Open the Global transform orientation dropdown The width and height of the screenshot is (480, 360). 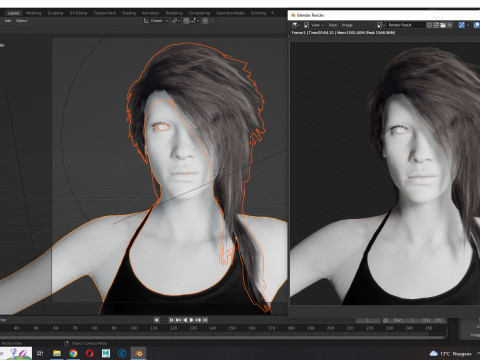click(156, 21)
